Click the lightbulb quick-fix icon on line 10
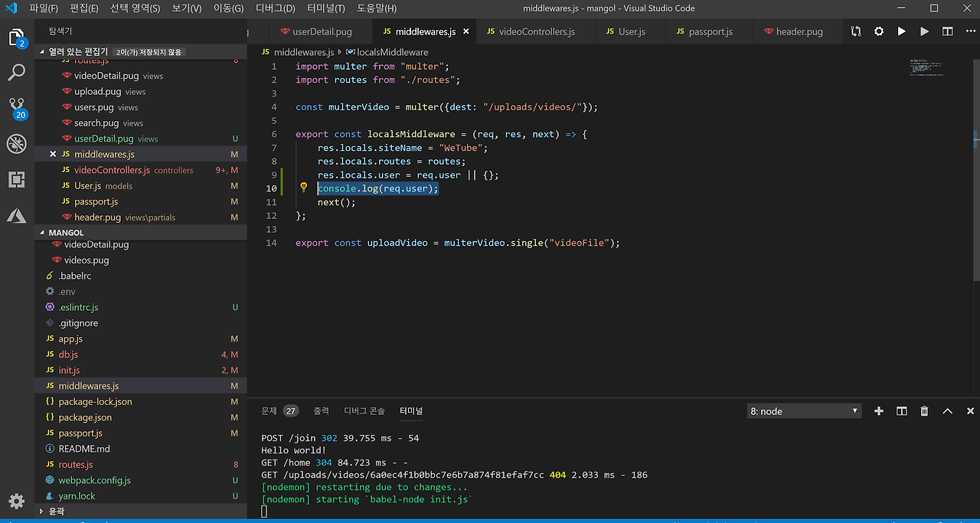This screenshot has width=980, height=523. tap(303, 188)
